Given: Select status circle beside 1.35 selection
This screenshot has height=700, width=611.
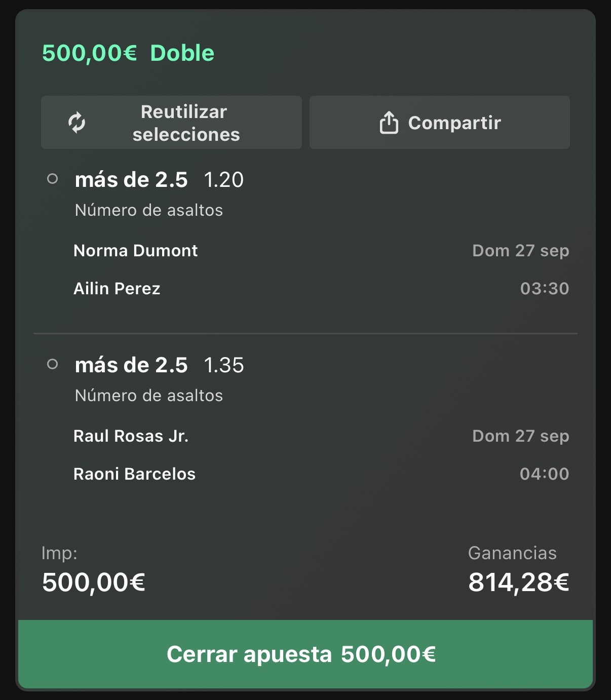Looking at the screenshot, I should 52,364.
